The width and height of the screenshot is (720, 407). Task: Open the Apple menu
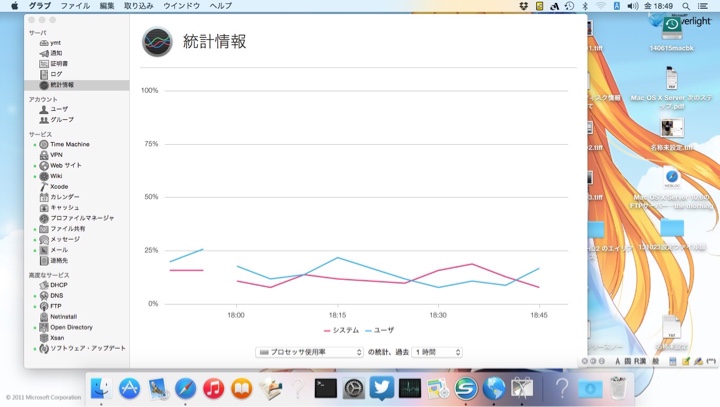click(x=15, y=6)
